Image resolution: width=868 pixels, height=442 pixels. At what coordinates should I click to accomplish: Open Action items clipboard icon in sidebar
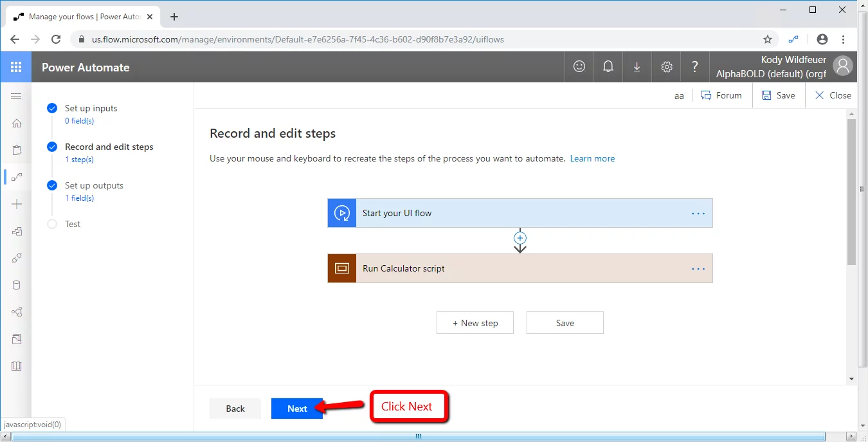17,150
